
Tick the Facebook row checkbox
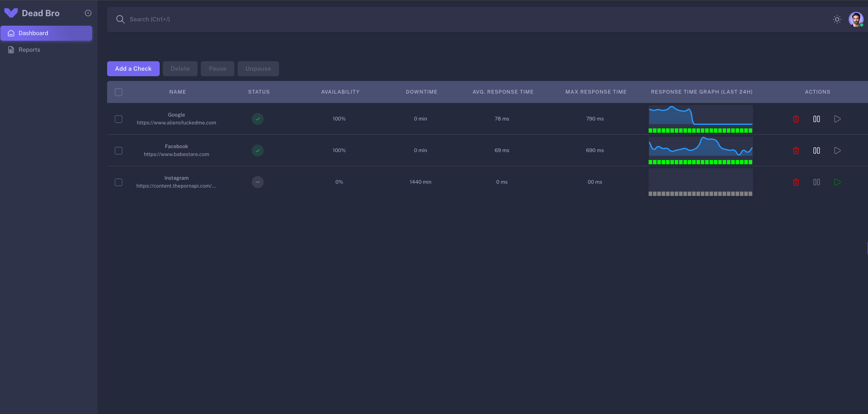coord(118,151)
